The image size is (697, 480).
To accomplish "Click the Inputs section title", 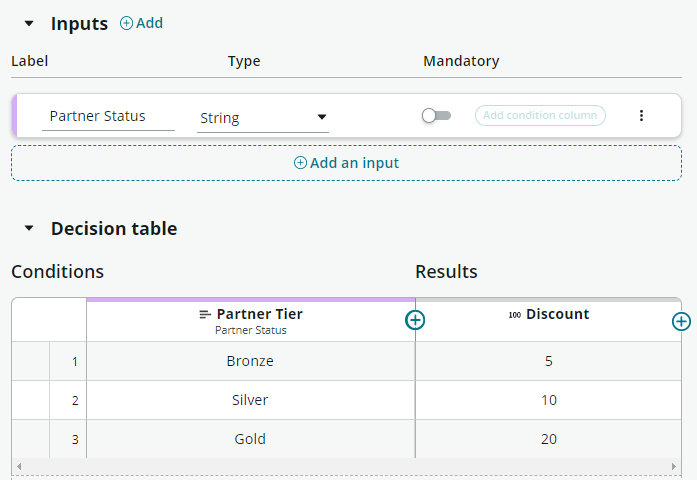I will click(79, 24).
